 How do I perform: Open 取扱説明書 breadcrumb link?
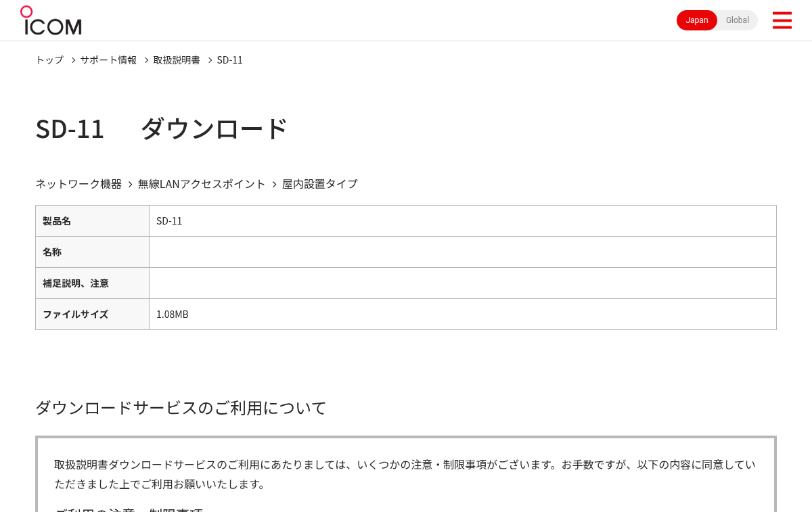177,60
